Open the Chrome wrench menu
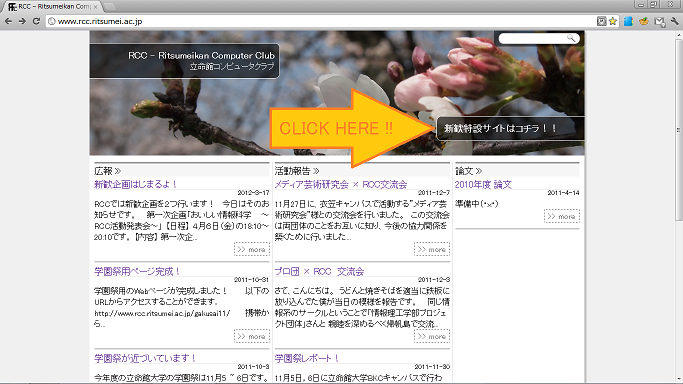The image size is (683, 384). click(675, 21)
